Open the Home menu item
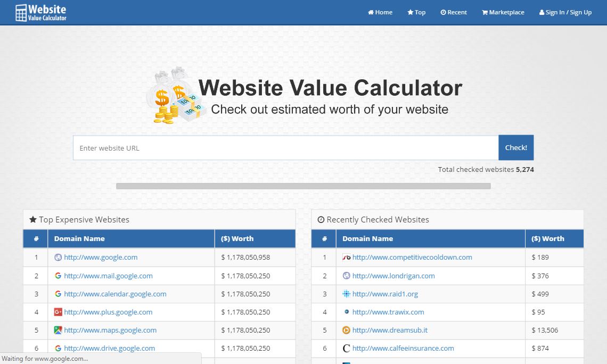This screenshot has height=364, width=607. coord(380,12)
